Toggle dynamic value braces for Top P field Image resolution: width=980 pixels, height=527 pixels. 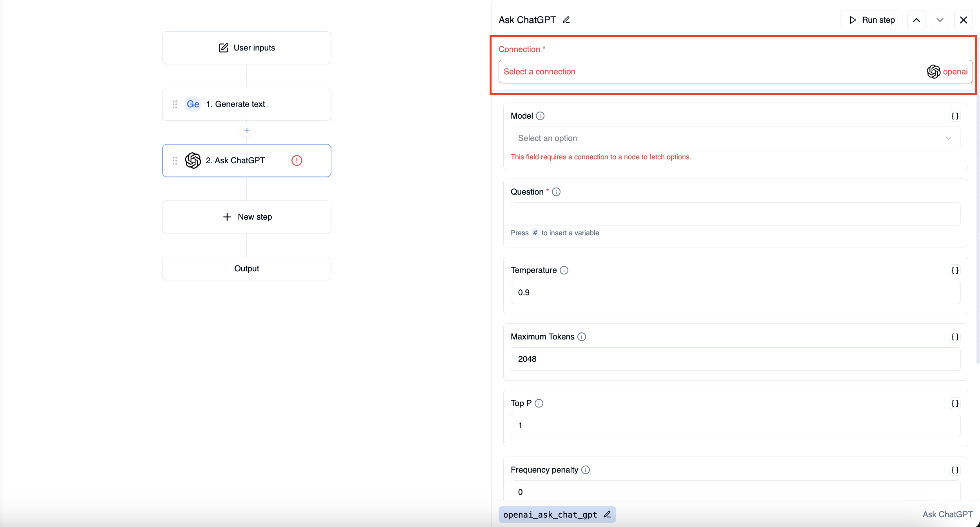(955, 403)
